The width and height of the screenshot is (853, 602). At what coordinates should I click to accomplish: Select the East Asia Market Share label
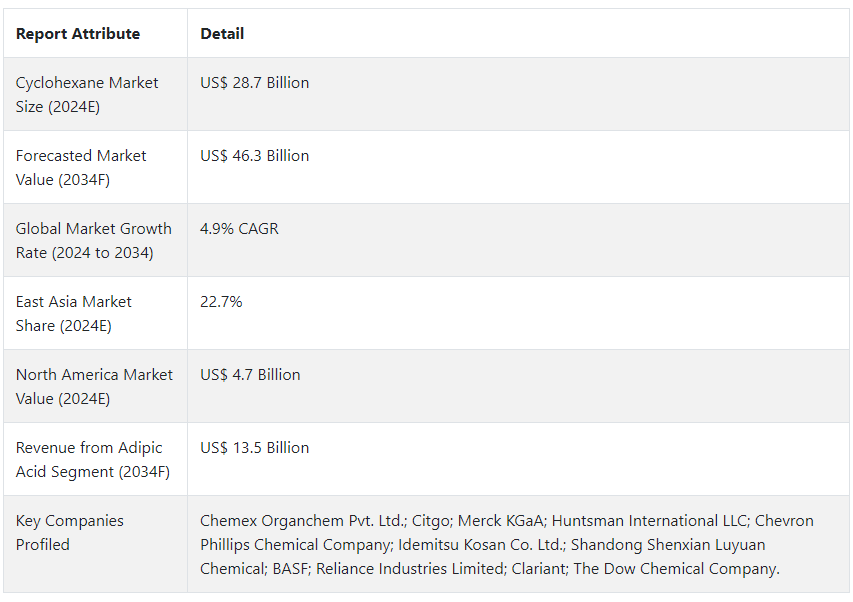click(x=73, y=313)
